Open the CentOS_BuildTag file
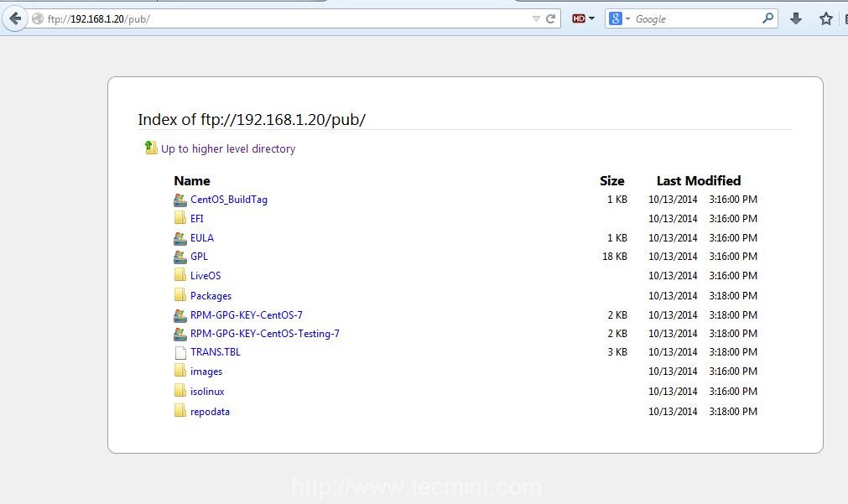Viewport: 848px width, 504px height. click(x=228, y=200)
